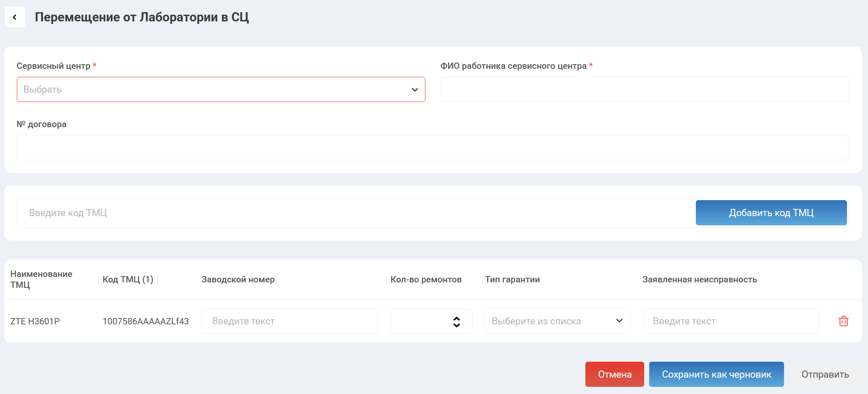Click the Код ТМЦ (1) column header

pyautogui.click(x=128, y=279)
